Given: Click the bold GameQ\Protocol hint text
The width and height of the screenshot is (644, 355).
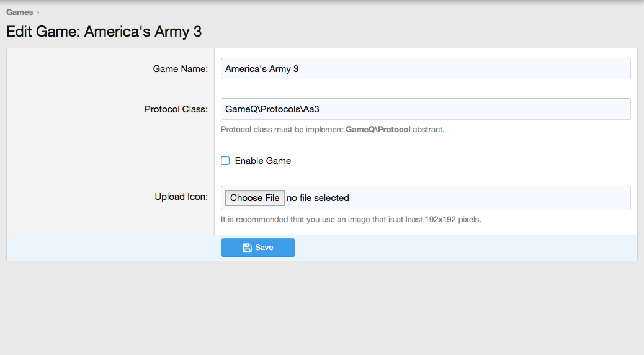Looking at the screenshot, I should (378, 130).
